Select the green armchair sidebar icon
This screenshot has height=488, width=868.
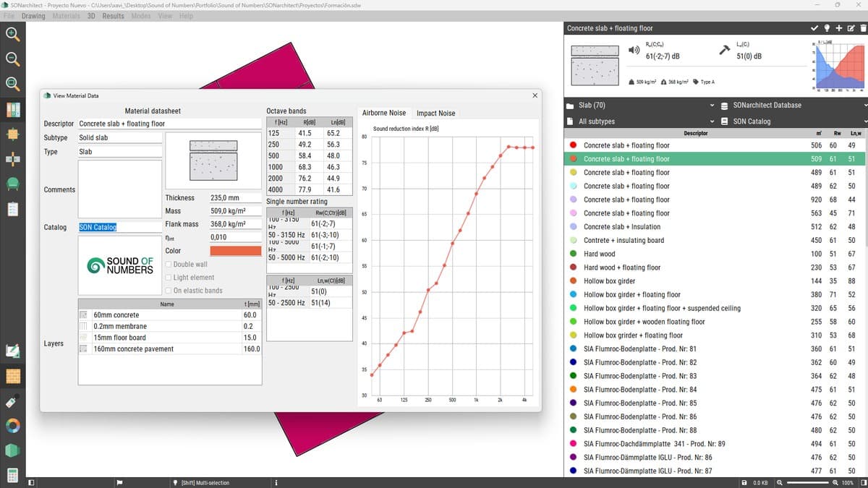coord(12,184)
